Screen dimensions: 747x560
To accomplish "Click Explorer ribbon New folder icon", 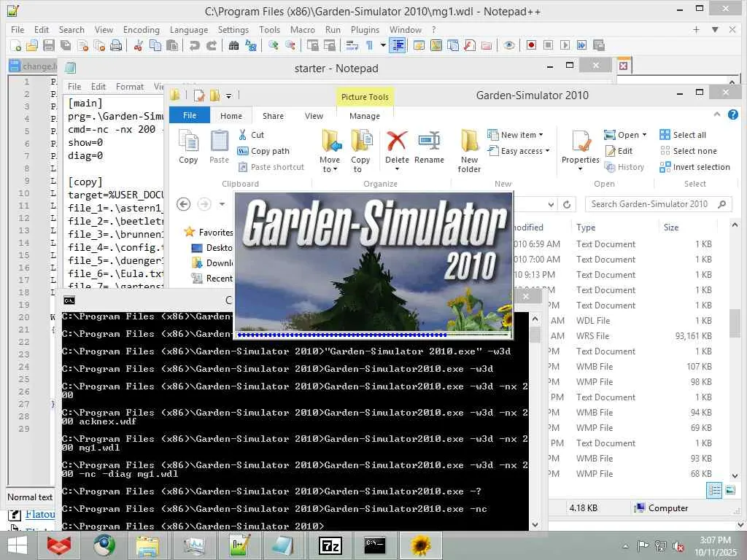I will click(469, 151).
